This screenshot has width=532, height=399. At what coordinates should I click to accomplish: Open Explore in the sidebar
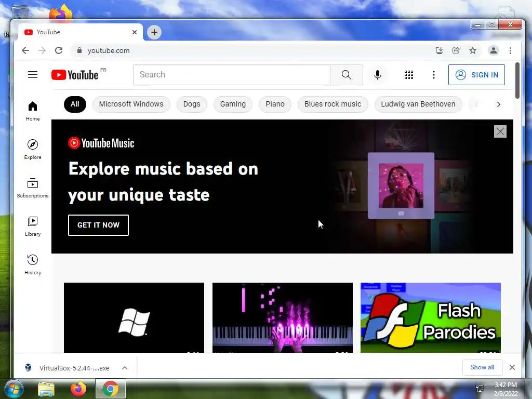[x=33, y=150]
